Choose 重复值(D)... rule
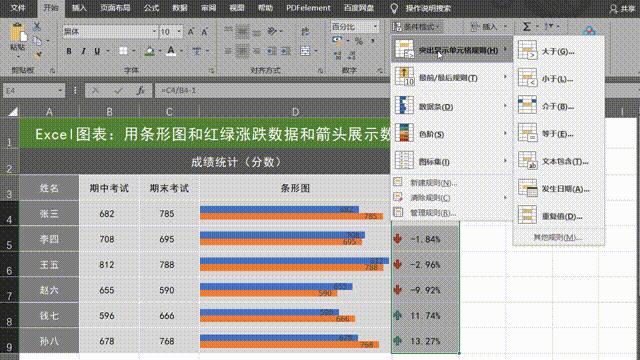Viewport: 640px width, 360px height. 558,216
